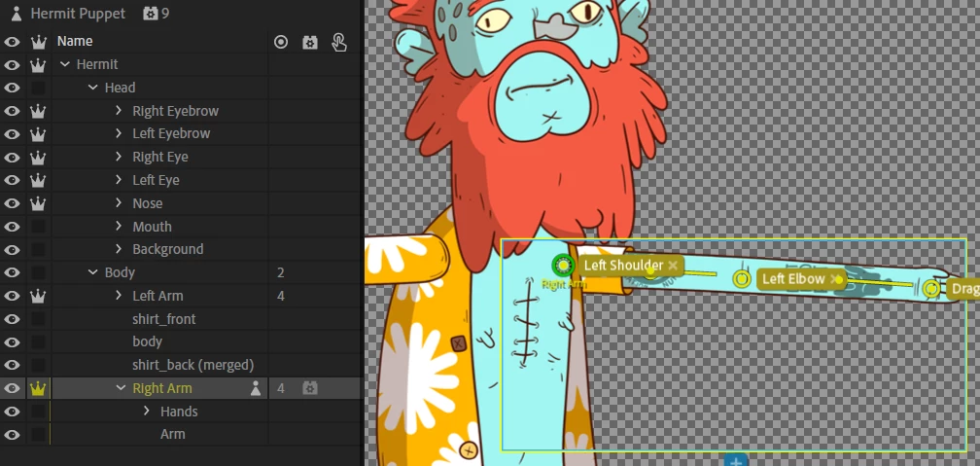The width and height of the screenshot is (980, 466).
Task: Toggle independence crown for Right Eyebrow
Action: point(39,111)
